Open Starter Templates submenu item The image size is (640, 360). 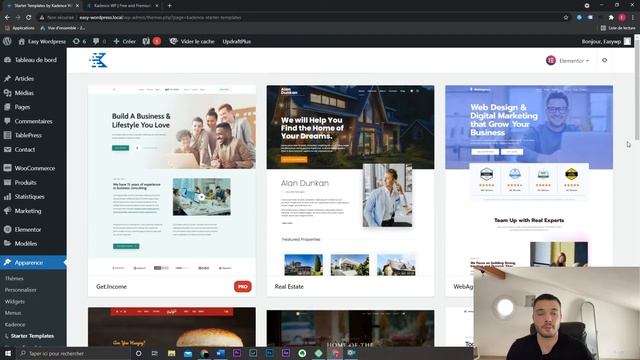(x=32, y=336)
